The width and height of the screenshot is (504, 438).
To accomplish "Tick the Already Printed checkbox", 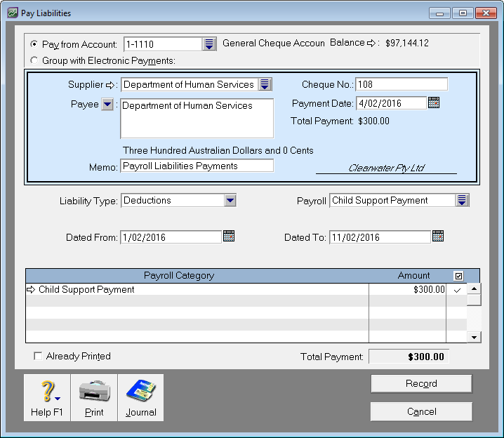I will coord(38,357).
